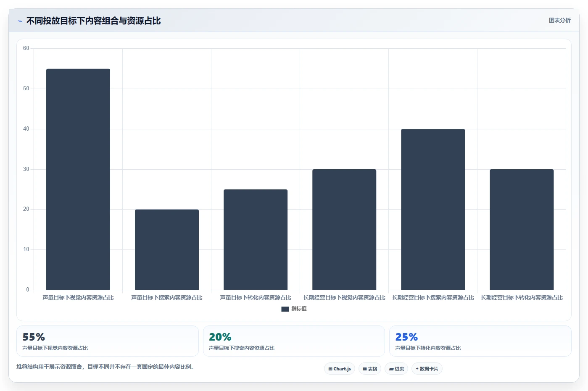Click the bar for 长期经营目标下转化内容资源占比
This screenshot has height=391, width=588.
[522, 229]
